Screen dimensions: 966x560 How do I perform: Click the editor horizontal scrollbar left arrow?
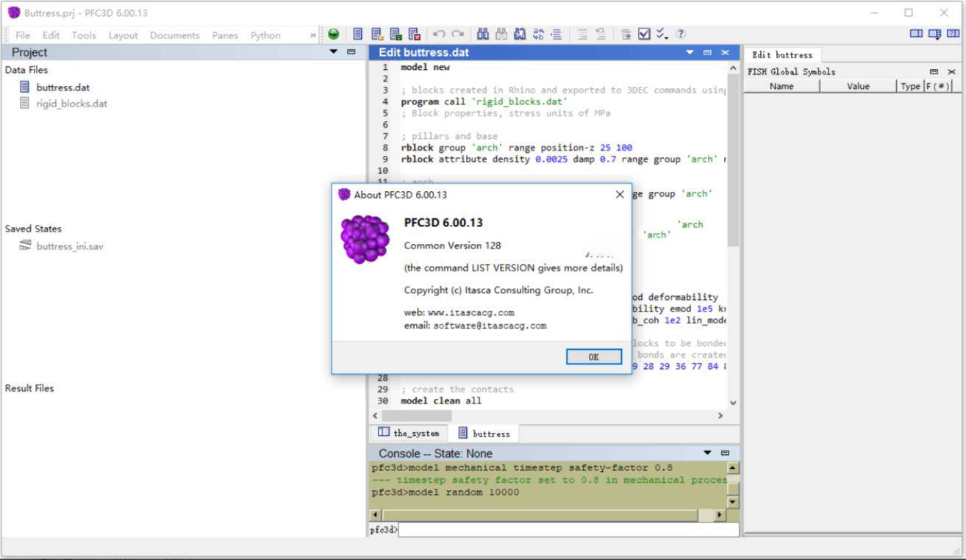click(x=376, y=416)
